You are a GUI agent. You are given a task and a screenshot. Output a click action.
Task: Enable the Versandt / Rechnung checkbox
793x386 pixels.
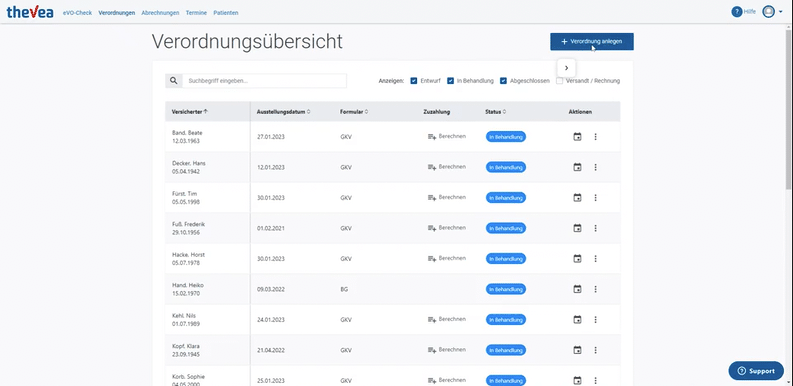[x=559, y=81]
